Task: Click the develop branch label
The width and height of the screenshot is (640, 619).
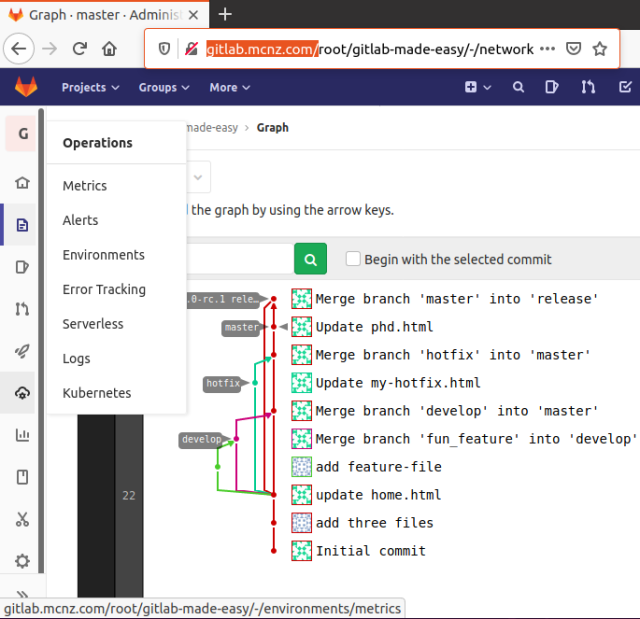Action: (x=201, y=439)
